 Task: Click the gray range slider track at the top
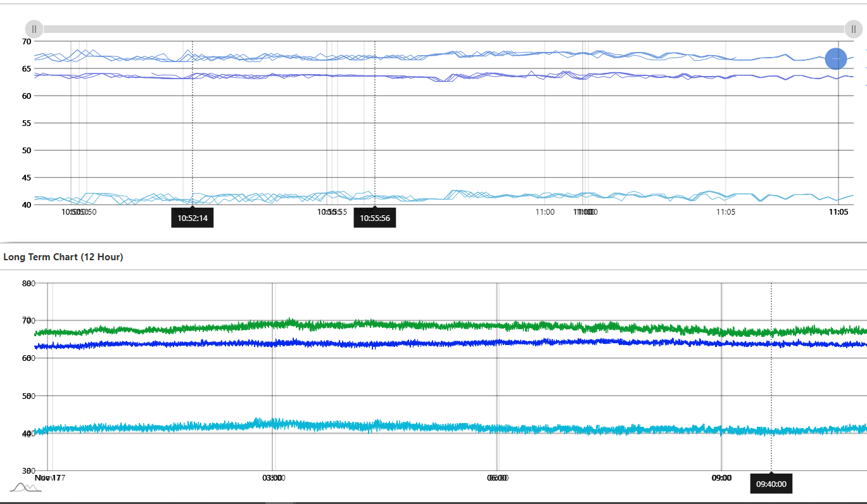[443, 28]
